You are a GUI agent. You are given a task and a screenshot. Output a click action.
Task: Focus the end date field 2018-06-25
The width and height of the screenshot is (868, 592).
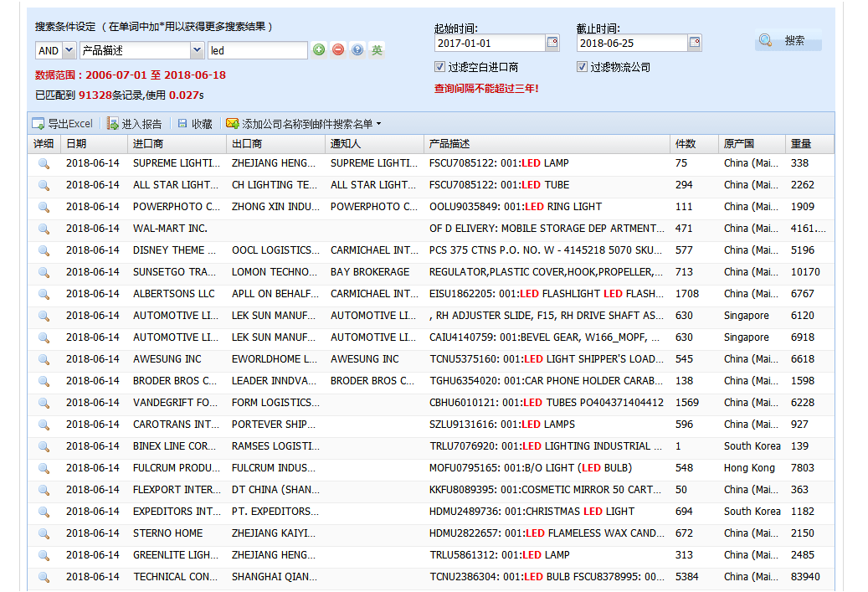(x=632, y=44)
